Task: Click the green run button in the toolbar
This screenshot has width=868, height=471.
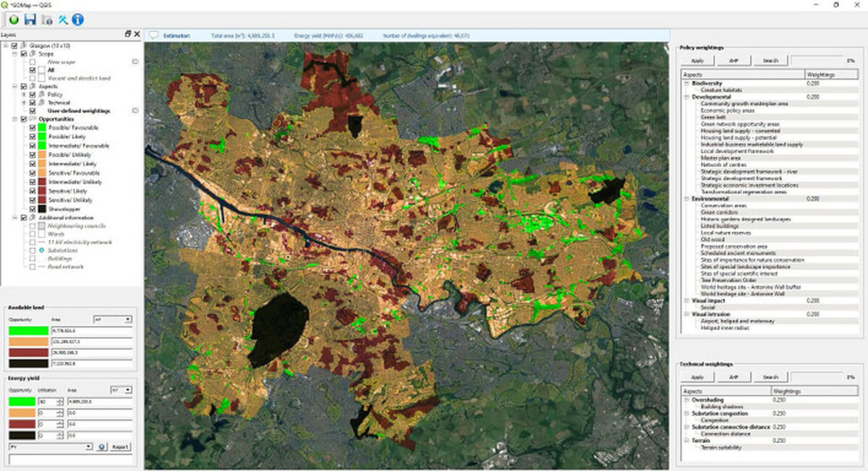Action: coord(14,19)
